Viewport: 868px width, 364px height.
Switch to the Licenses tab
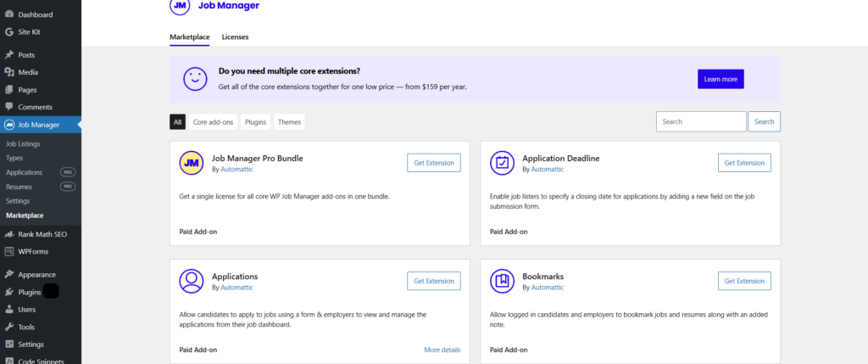(236, 37)
